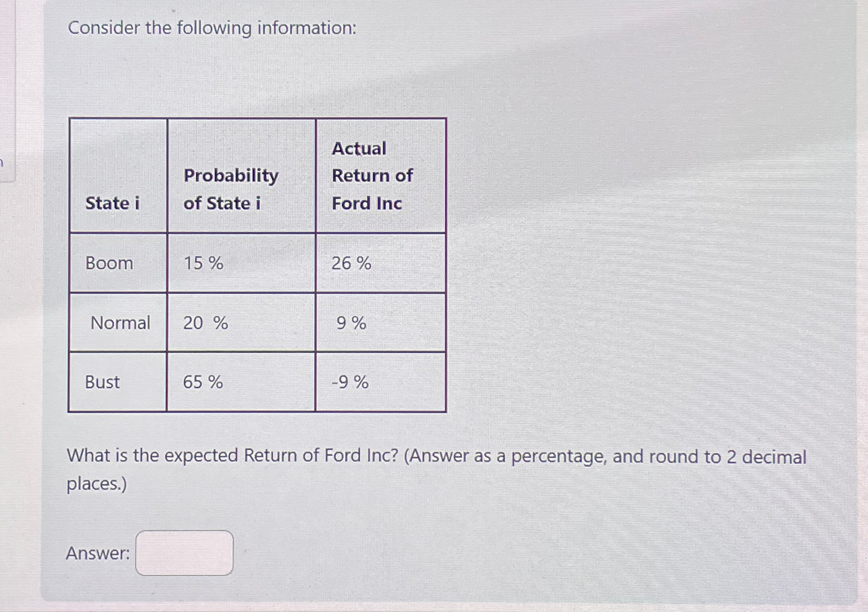Select the 'Normal' row label

[120, 323]
